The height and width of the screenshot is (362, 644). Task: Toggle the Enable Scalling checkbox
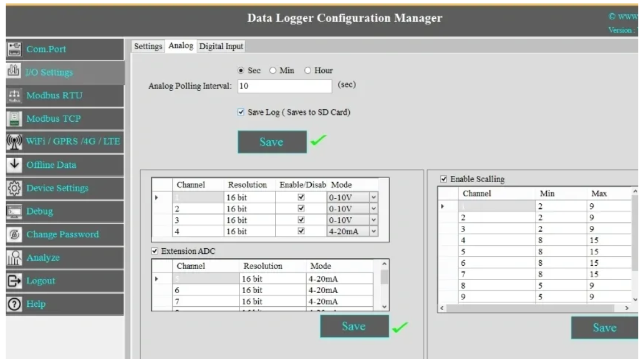pyautogui.click(x=444, y=179)
